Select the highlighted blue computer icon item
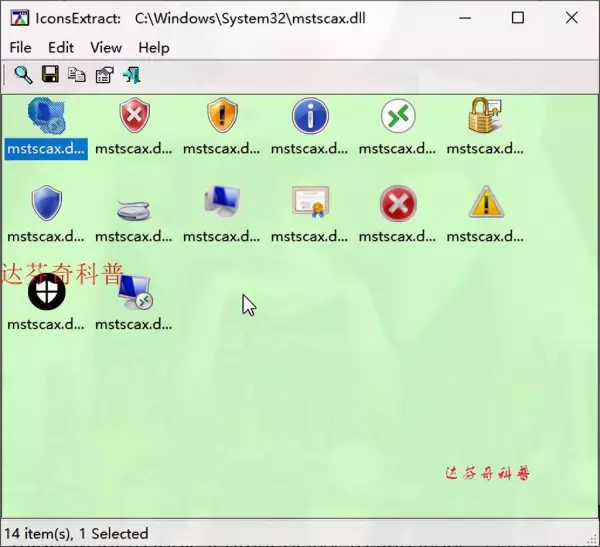 click(46, 116)
